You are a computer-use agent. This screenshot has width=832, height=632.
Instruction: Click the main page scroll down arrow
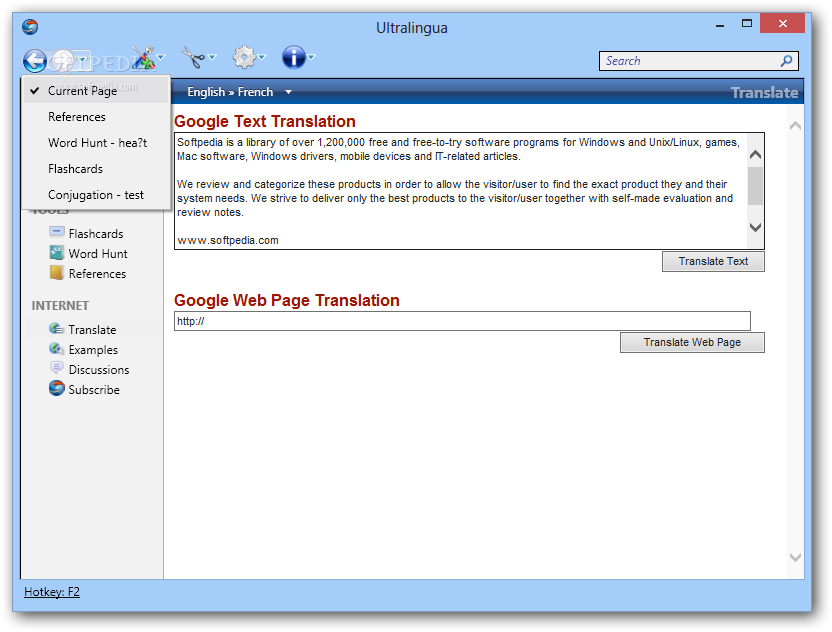pos(795,557)
